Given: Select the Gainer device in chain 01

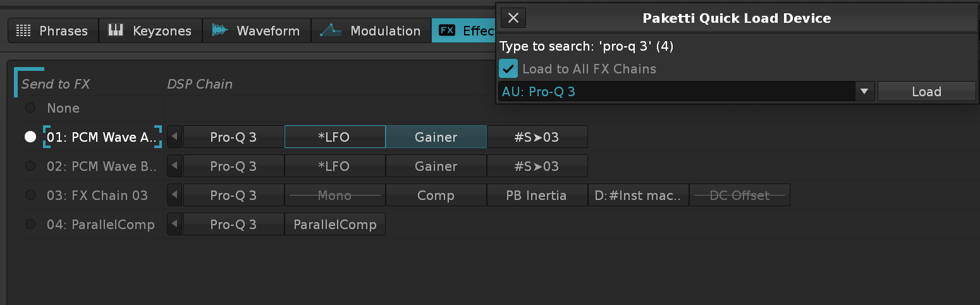Looking at the screenshot, I should (436, 137).
